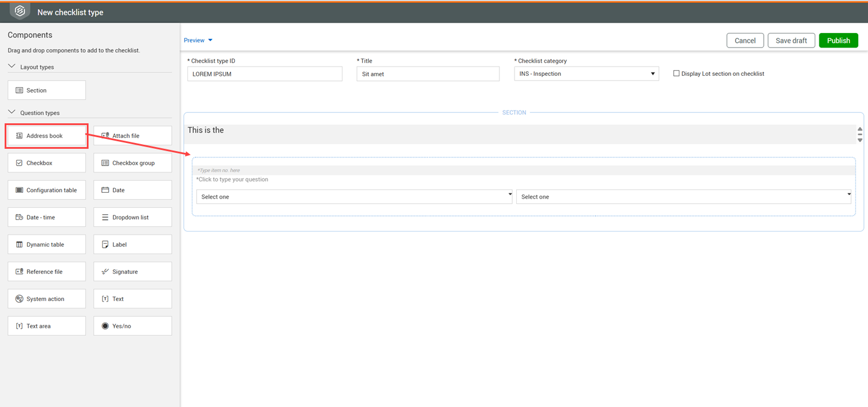Click to type your question text
This screenshot has height=407, width=868.
(232, 179)
